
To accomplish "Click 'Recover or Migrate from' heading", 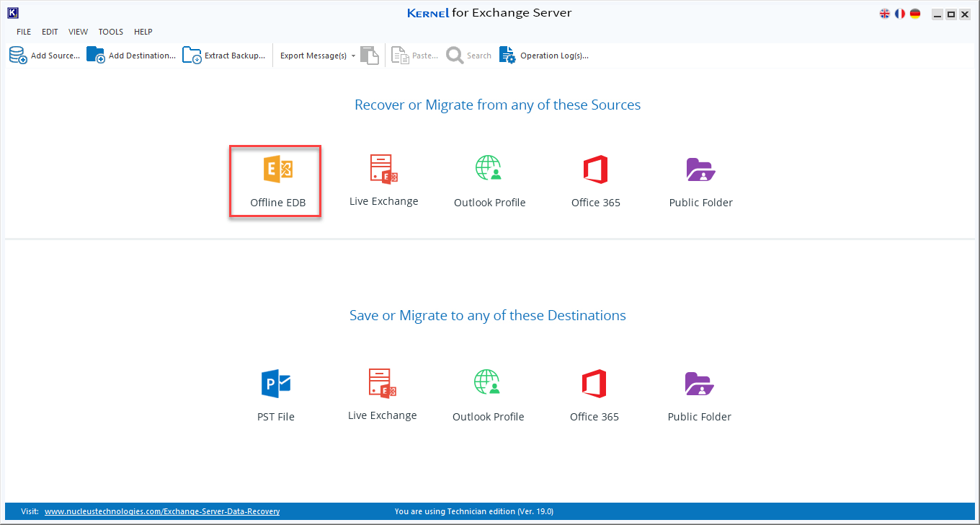I will point(497,105).
